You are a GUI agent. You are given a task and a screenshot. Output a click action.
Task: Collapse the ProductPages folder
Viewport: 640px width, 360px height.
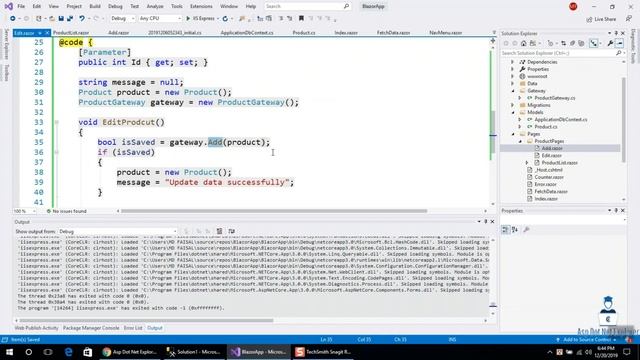tap(520, 141)
